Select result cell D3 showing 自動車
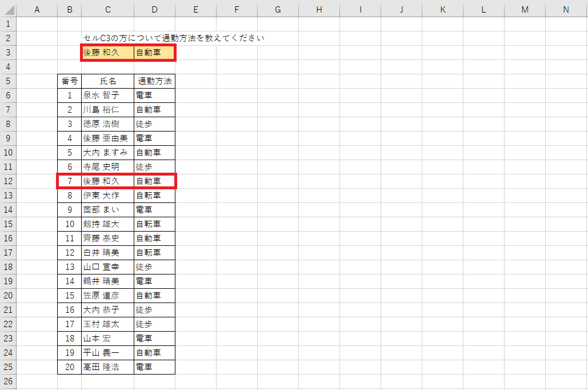588x390 pixels. (154, 53)
